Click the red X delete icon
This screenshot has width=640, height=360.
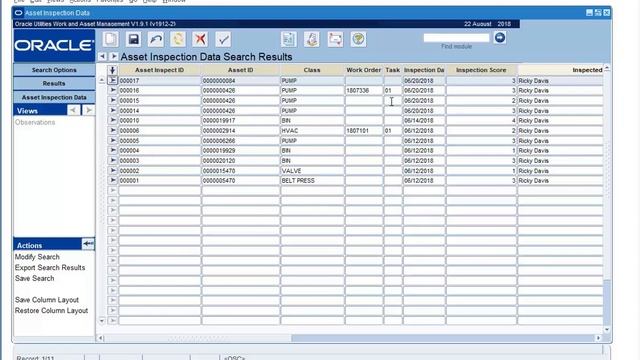[200, 39]
